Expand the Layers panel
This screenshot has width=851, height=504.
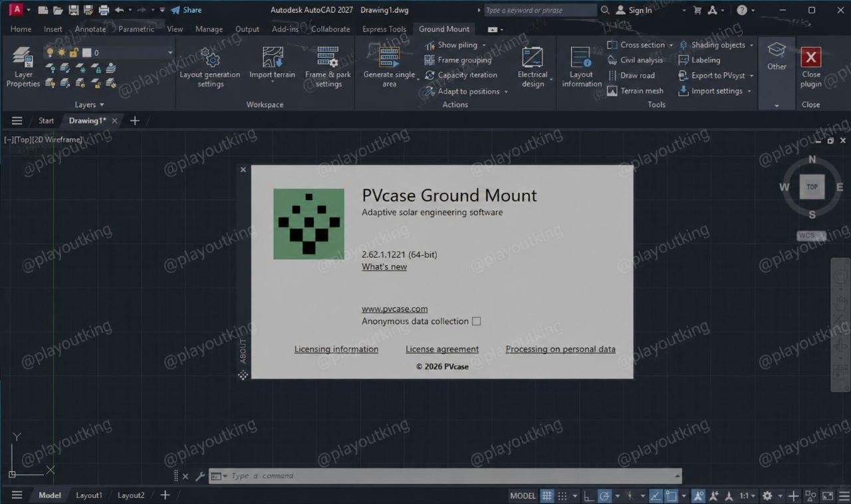point(90,104)
